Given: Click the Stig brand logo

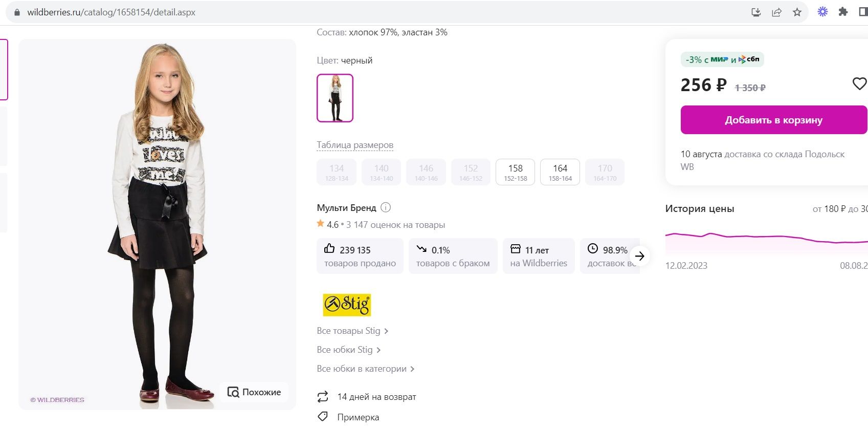Looking at the screenshot, I should click(x=347, y=305).
